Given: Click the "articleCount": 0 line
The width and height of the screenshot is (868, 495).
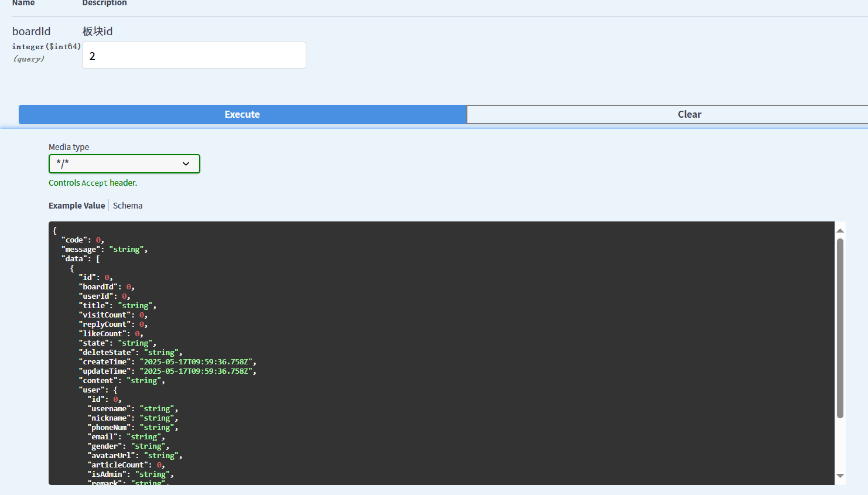Looking at the screenshot, I should pyautogui.click(x=127, y=465).
